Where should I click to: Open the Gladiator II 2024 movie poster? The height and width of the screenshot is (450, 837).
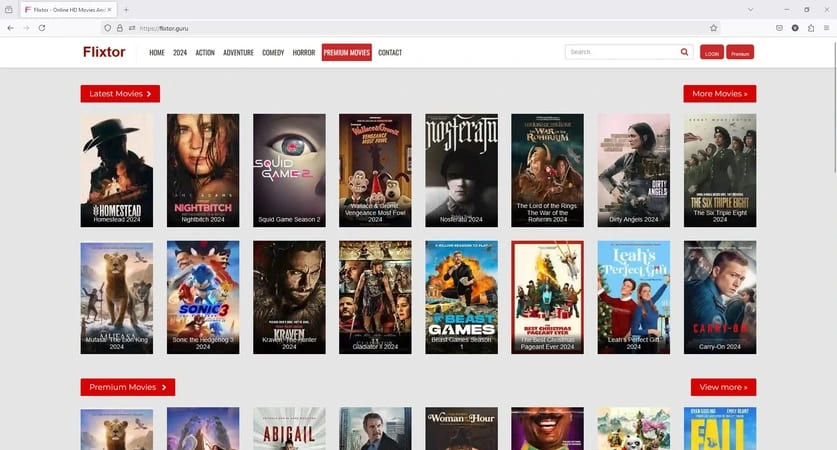point(375,298)
